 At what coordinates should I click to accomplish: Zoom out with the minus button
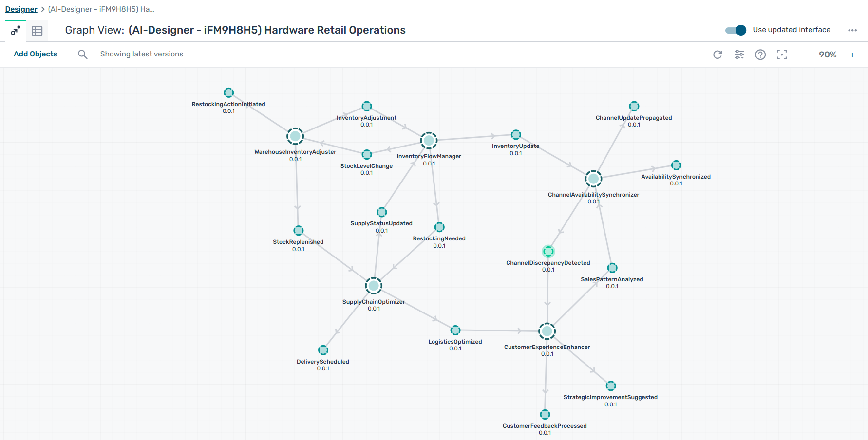coord(803,55)
